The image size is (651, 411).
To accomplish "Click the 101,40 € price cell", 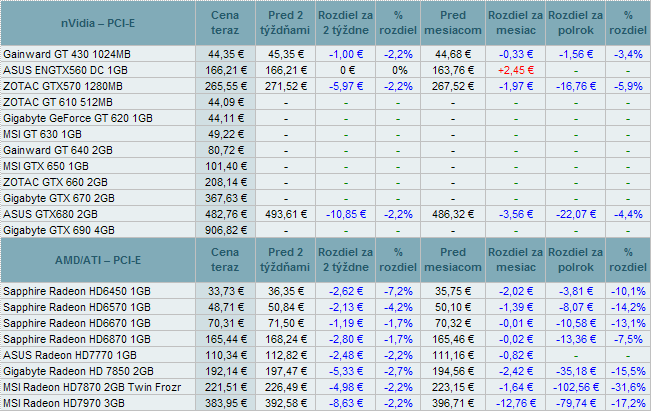I will (225, 166).
